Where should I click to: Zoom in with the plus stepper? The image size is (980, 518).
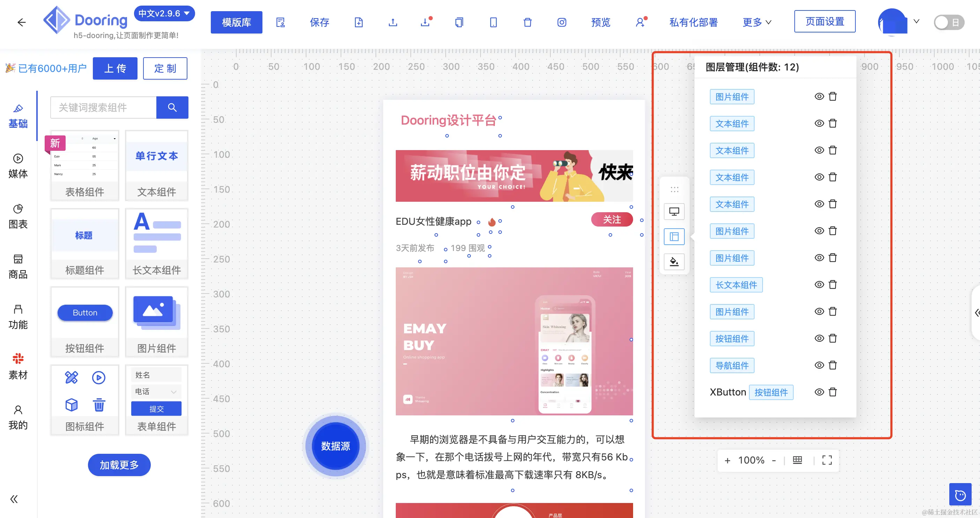[727, 460]
